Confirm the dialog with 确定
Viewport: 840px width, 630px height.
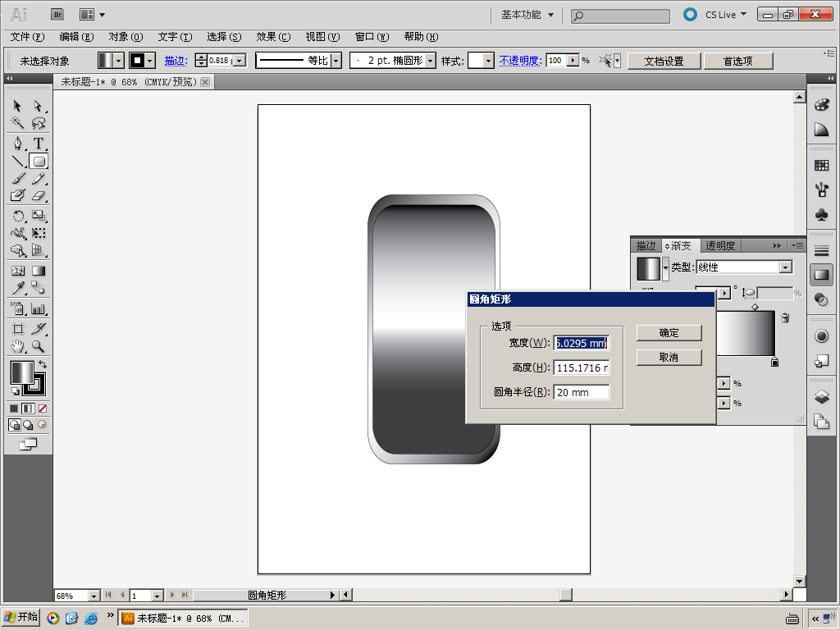(669, 332)
